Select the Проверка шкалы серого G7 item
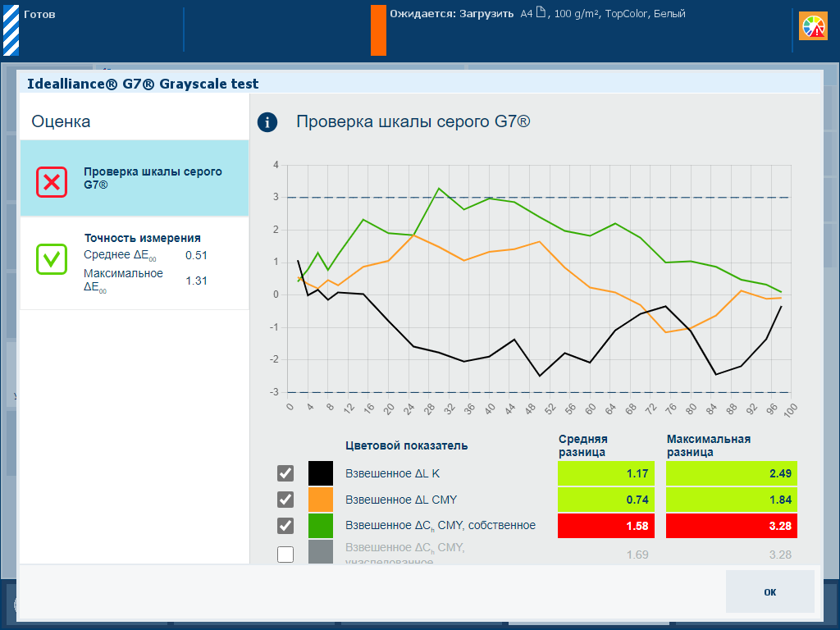The width and height of the screenshot is (840, 630). pos(135,178)
